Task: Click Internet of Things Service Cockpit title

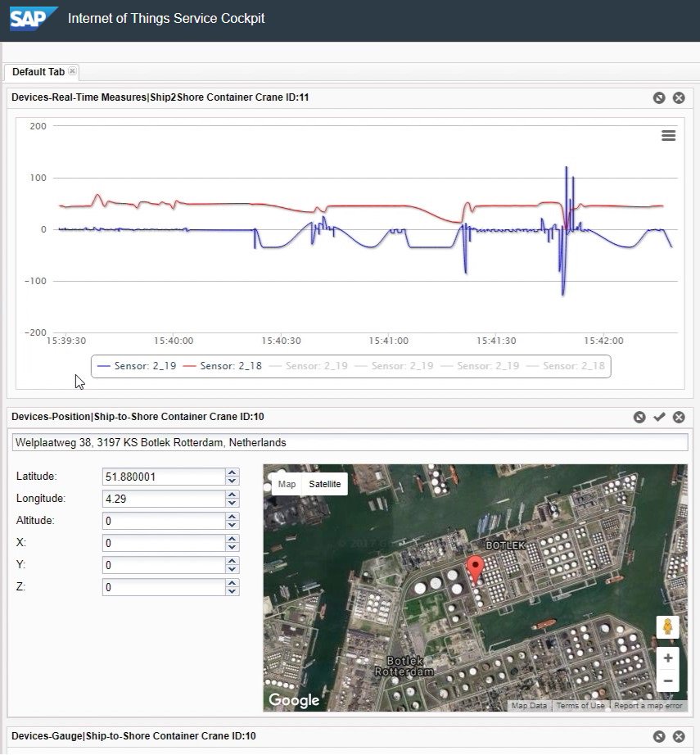Action: [x=166, y=18]
